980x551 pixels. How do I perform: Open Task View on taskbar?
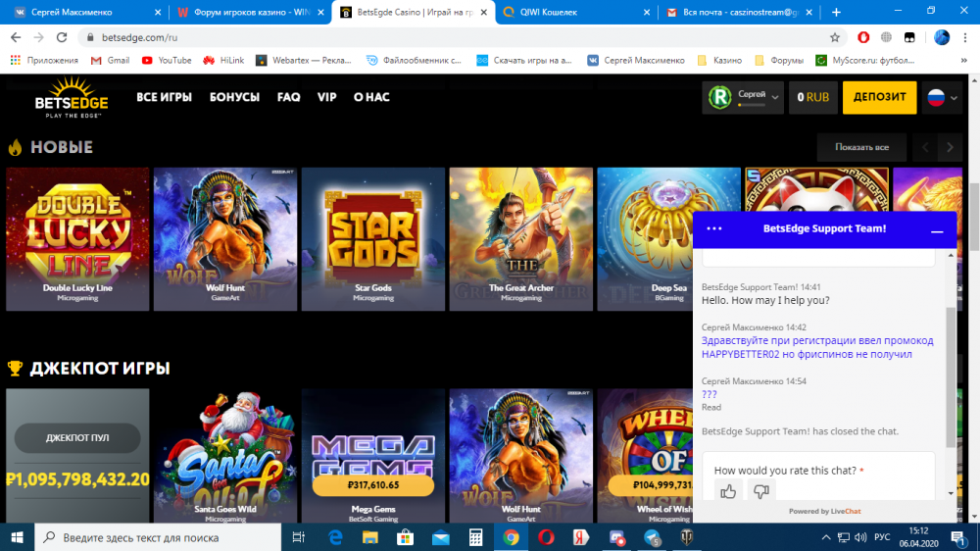299,537
